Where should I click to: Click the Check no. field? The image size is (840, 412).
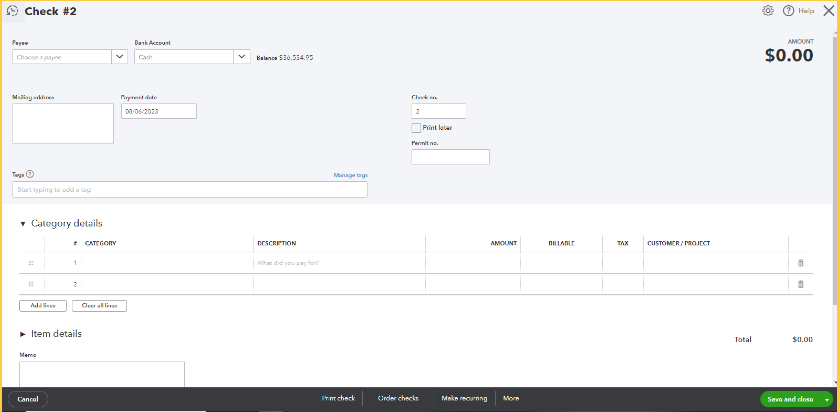(439, 111)
